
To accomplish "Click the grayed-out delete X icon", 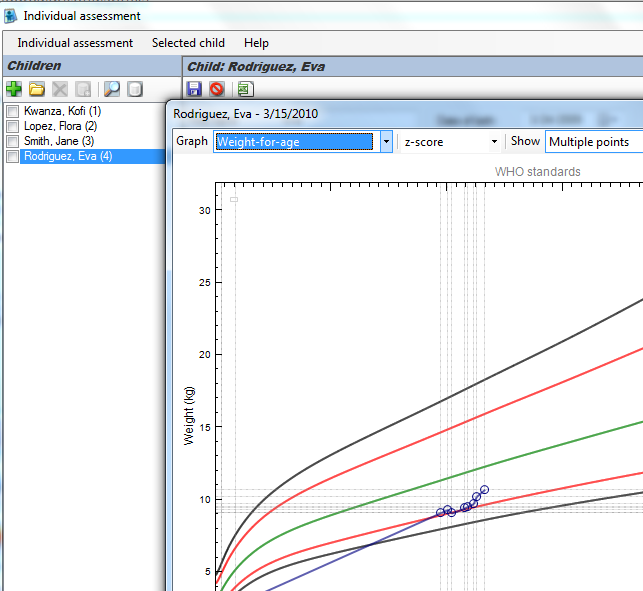I will click(60, 89).
